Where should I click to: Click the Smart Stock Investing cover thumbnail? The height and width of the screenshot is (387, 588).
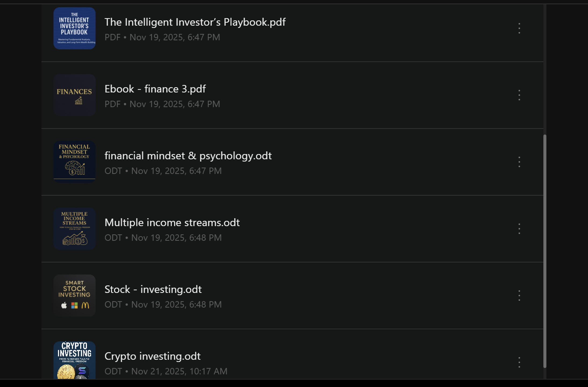pyautogui.click(x=75, y=296)
